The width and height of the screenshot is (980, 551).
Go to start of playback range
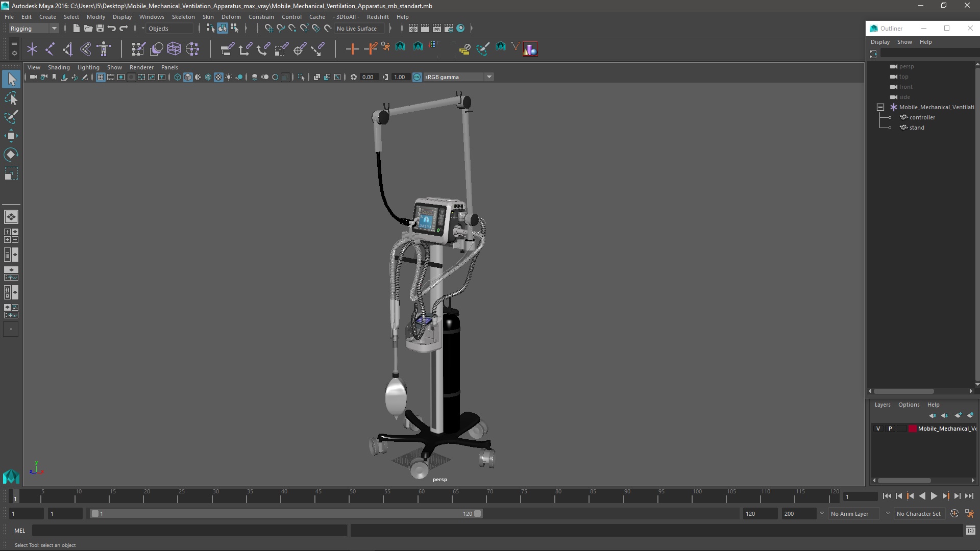pyautogui.click(x=887, y=496)
